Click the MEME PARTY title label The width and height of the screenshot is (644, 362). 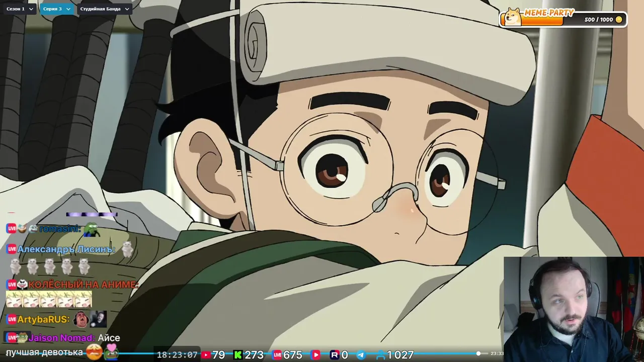click(548, 12)
